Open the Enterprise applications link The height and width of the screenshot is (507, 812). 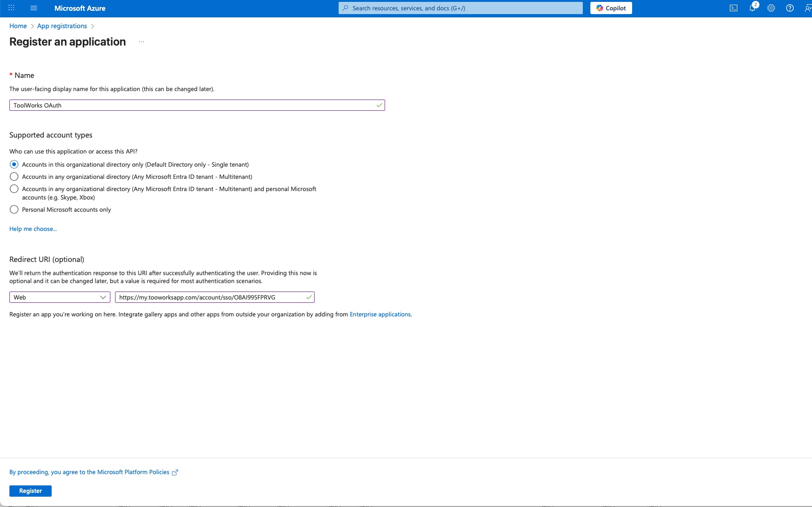point(380,314)
